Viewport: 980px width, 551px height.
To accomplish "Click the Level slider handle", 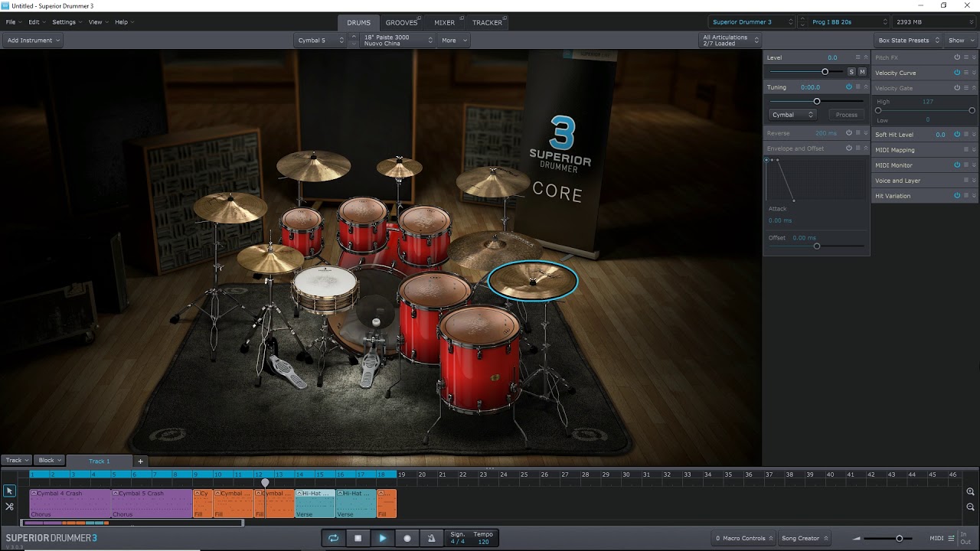I will (825, 72).
